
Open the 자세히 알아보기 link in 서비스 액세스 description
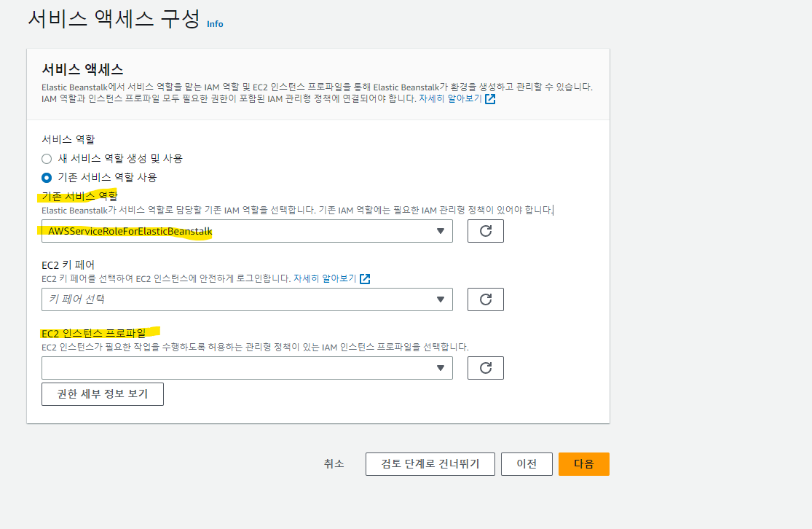450,98
